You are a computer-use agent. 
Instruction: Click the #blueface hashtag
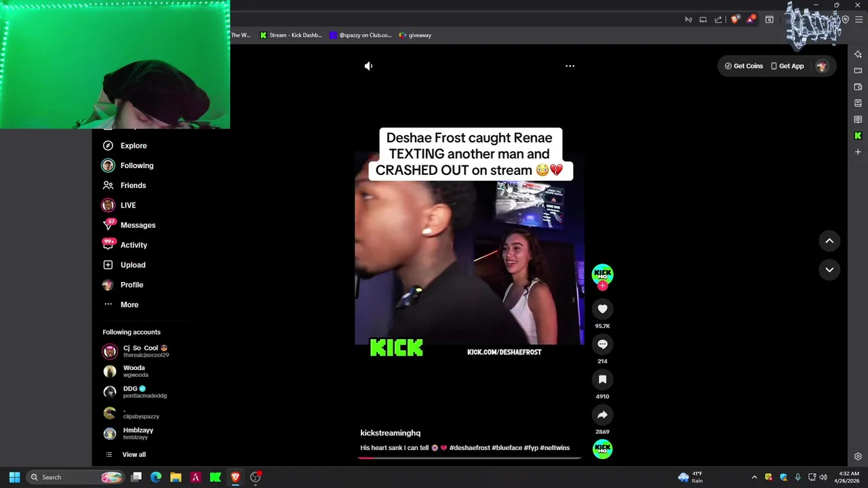click(x=507, y=448)
